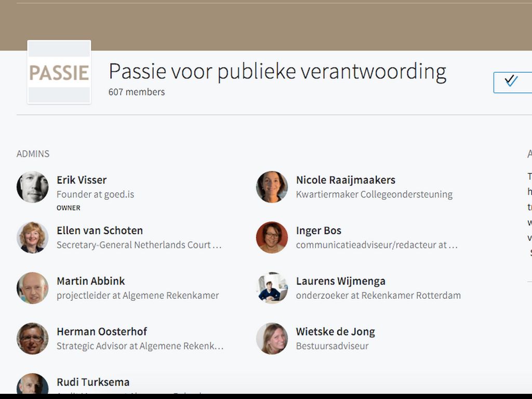Viewport: 532px width, 399px height.
Task: Click the Ellen van Schoten name
Action: 100,231
